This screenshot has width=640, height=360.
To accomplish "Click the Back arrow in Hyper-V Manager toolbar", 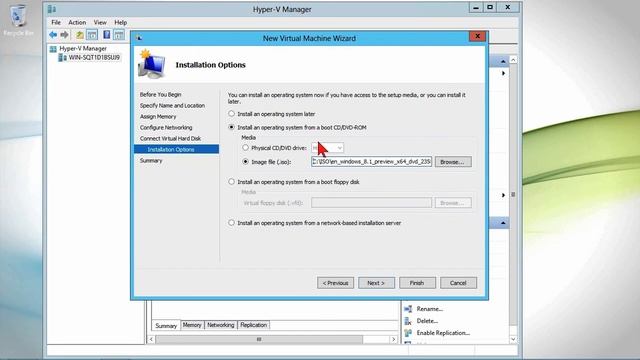I will click(x=53, y=35).
